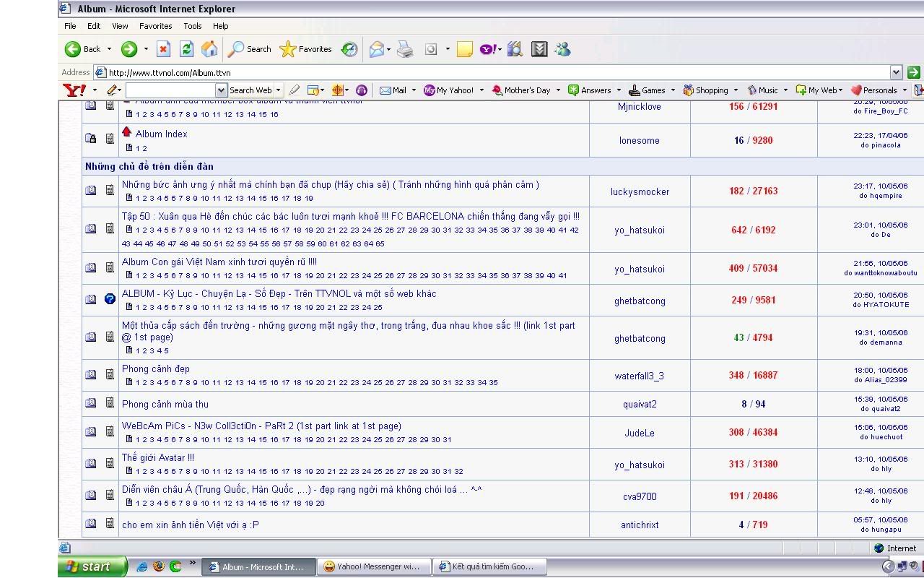924x578 pixels.
Task: Click the Mail envelope toolbar icon
Action: [376, 49]
